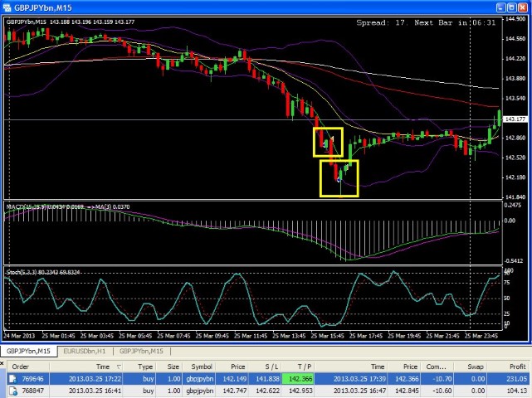
Task: Click the profit value 104.13
Action: [x=516, y=391]
